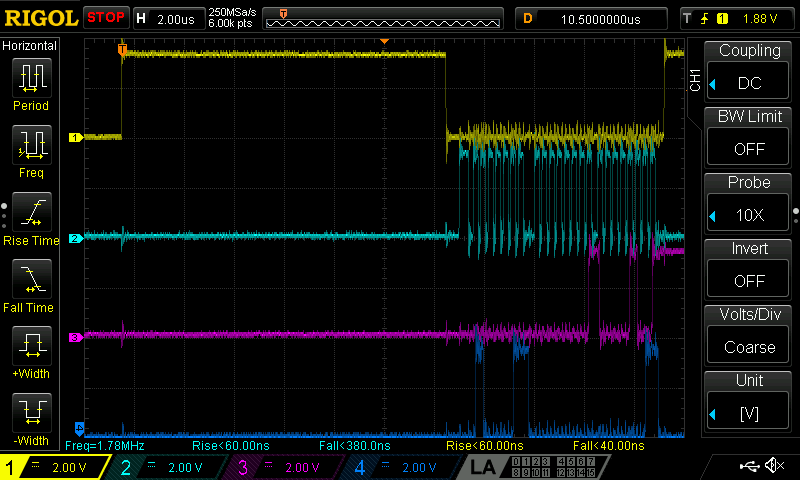The width and height of the screenshot is (800, 480).
Task: Select channel 1 scale 2.00 V tab
Action: (55, 467)
